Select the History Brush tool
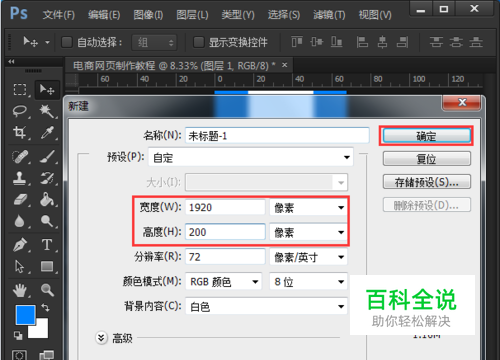 point(47,178)
